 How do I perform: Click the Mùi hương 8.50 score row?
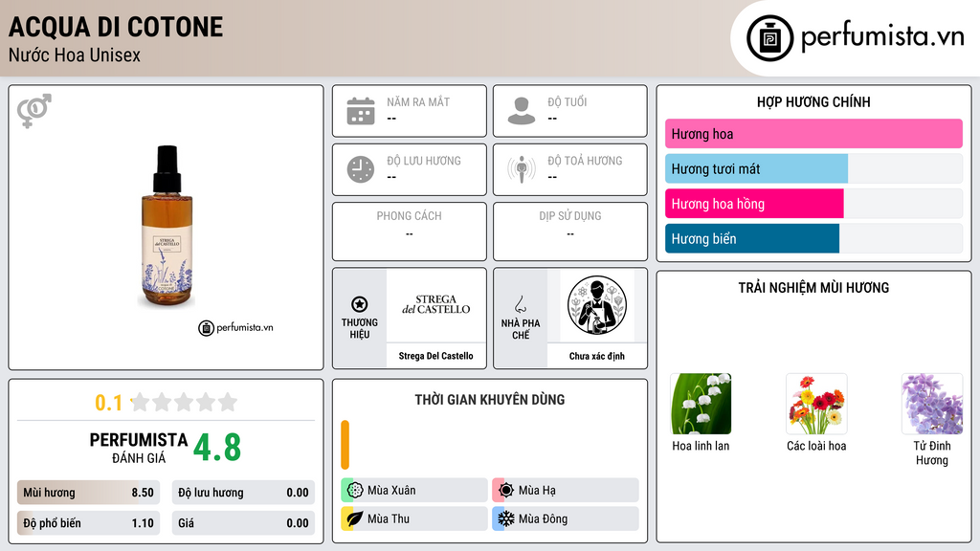88,493
